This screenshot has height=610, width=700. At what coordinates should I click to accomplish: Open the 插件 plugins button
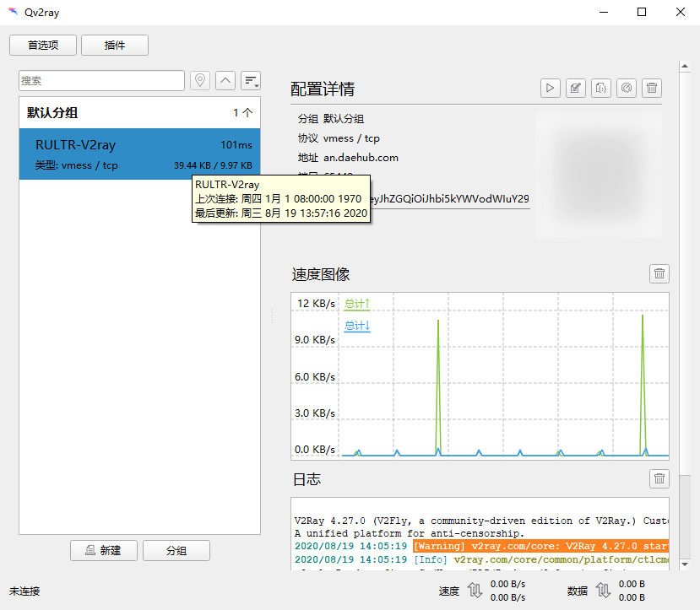tap(115, 45)
